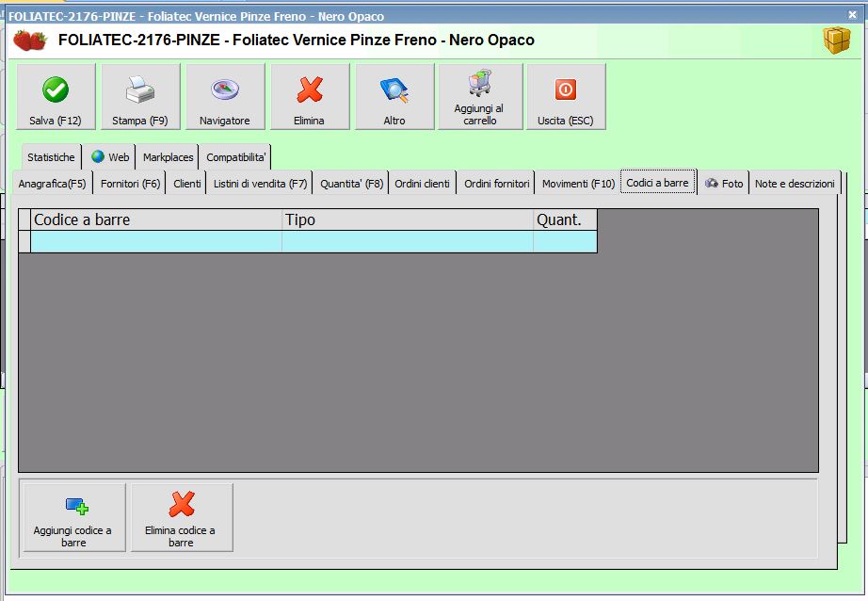Click the Stampa (F9) printer button
868x601 pixels.
click(x=140, y=96)
